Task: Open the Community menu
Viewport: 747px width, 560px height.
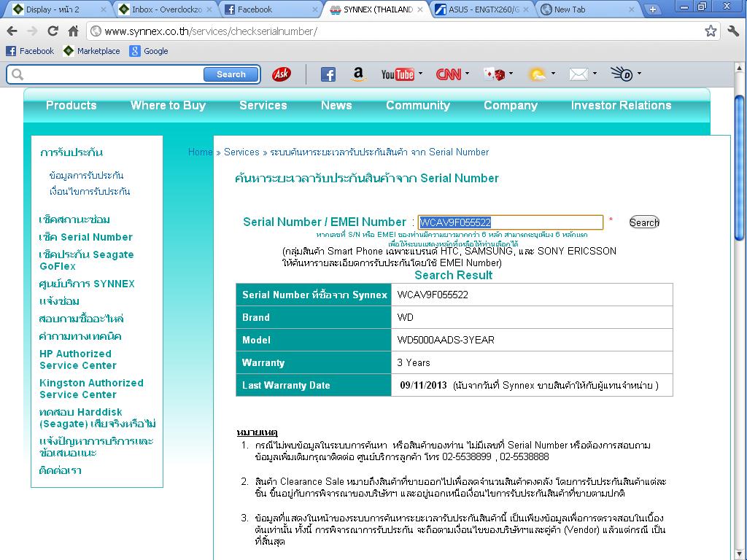Action: click(x=418, y=105)
